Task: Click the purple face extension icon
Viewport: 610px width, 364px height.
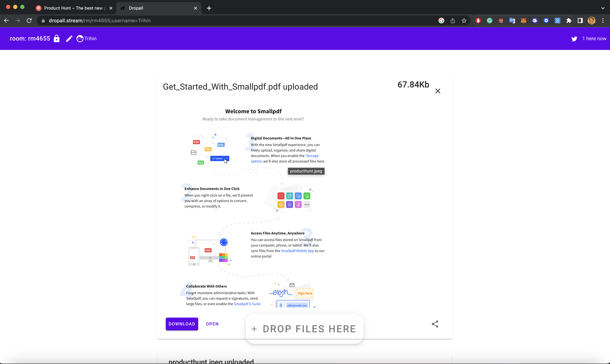Action: tap(535, 21)
